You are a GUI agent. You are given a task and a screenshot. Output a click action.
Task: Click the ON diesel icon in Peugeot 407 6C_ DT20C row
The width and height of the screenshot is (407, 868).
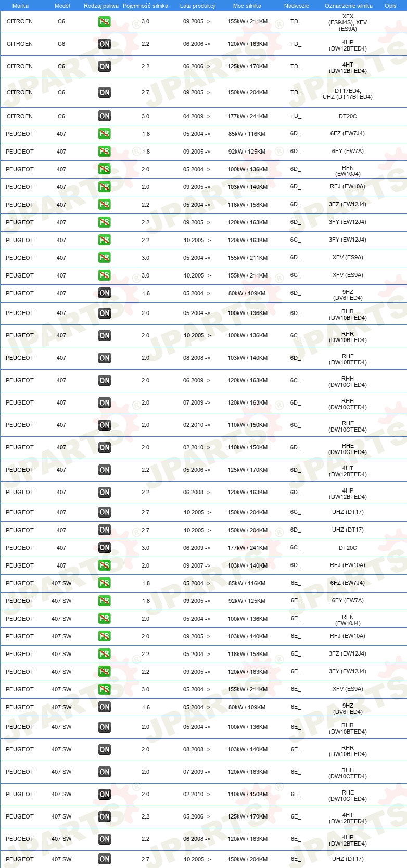(105, 548)
